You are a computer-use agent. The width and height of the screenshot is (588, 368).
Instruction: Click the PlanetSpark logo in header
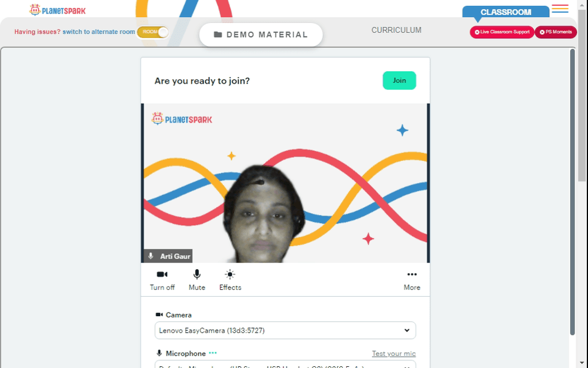point(58,10)
